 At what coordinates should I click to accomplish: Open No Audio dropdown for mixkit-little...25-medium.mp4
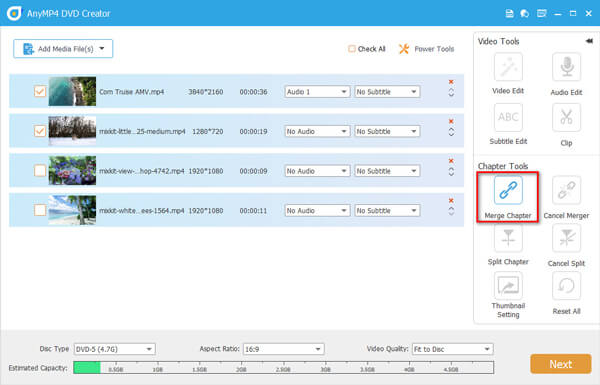[317, 131]
